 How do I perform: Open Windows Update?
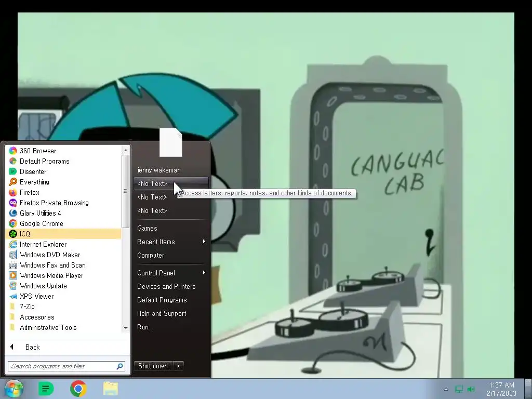63,286
